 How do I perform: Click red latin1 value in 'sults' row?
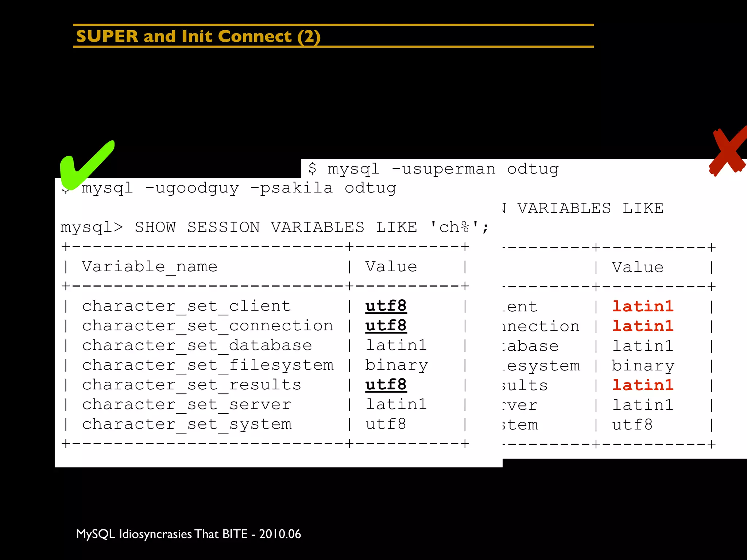[643, 385]
